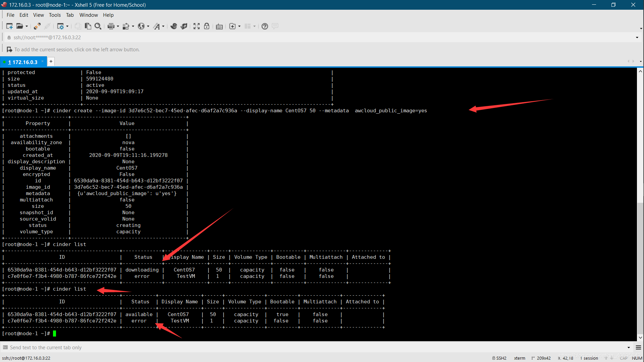Click the 1 session status bar entry
The image size is (644, 362).
point(589,358)
